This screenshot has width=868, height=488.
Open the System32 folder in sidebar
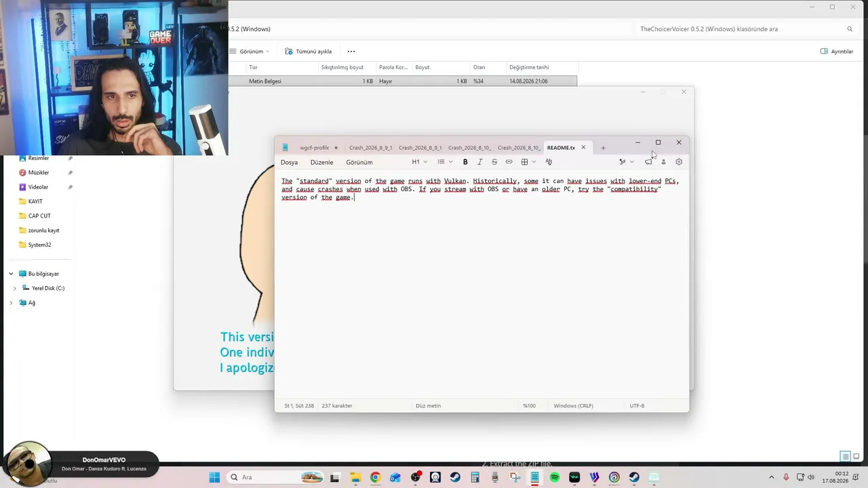pos(39,245)
